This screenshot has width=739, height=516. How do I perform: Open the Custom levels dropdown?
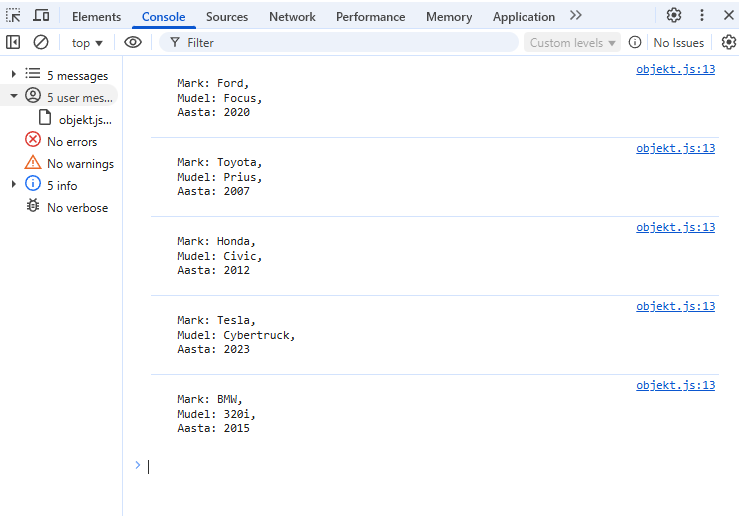(x=572, y=43)
